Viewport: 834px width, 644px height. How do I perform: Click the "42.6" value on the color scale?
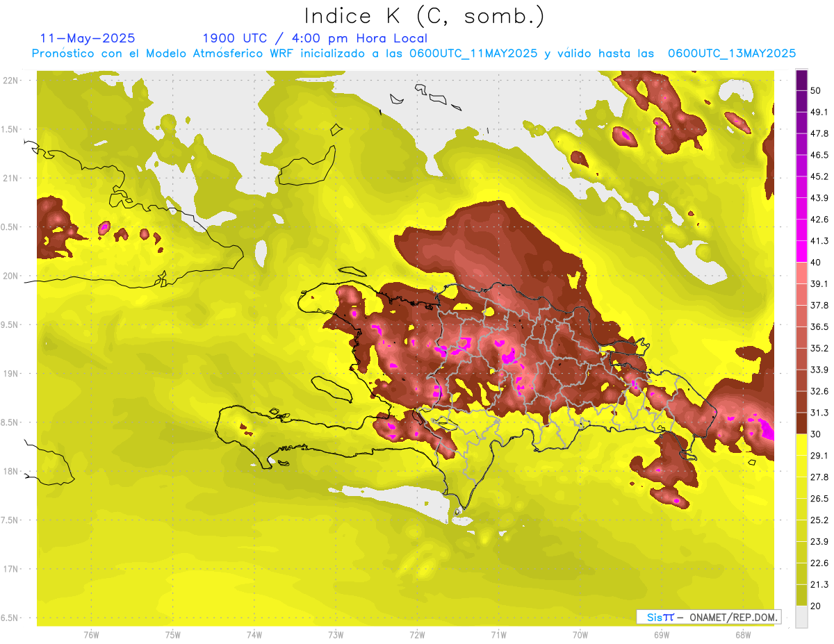[x=819, y=220]
